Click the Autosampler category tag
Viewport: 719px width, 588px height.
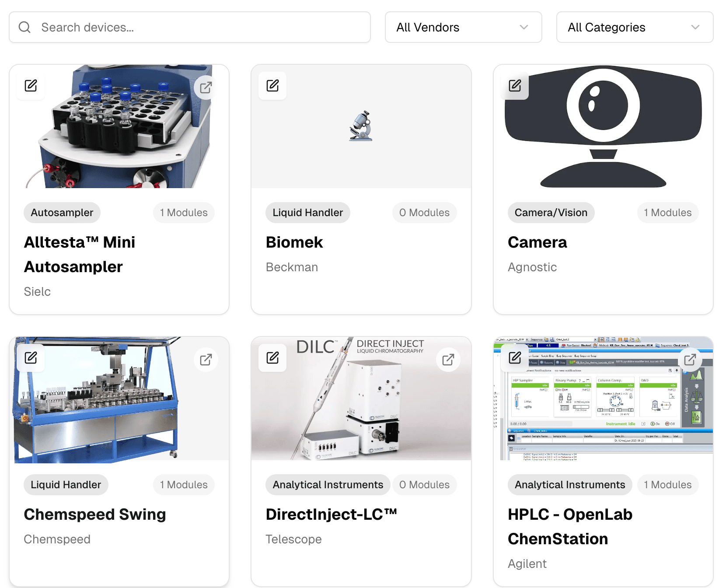tap(62, 213)
